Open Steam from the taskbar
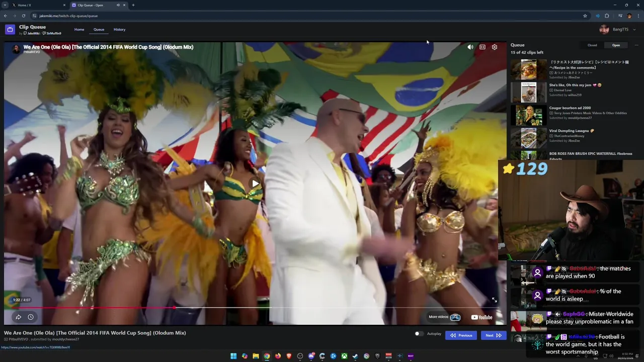The height and width of the screenshot is (362, 644). (355, 356)
